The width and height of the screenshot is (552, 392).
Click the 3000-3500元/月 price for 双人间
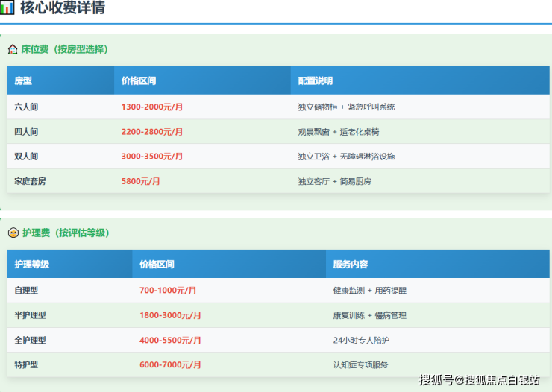point(151,157)
